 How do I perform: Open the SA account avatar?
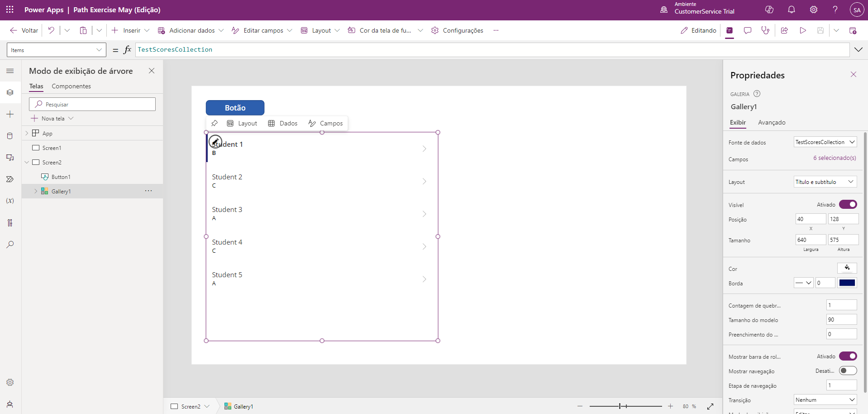tap(857, 10)
